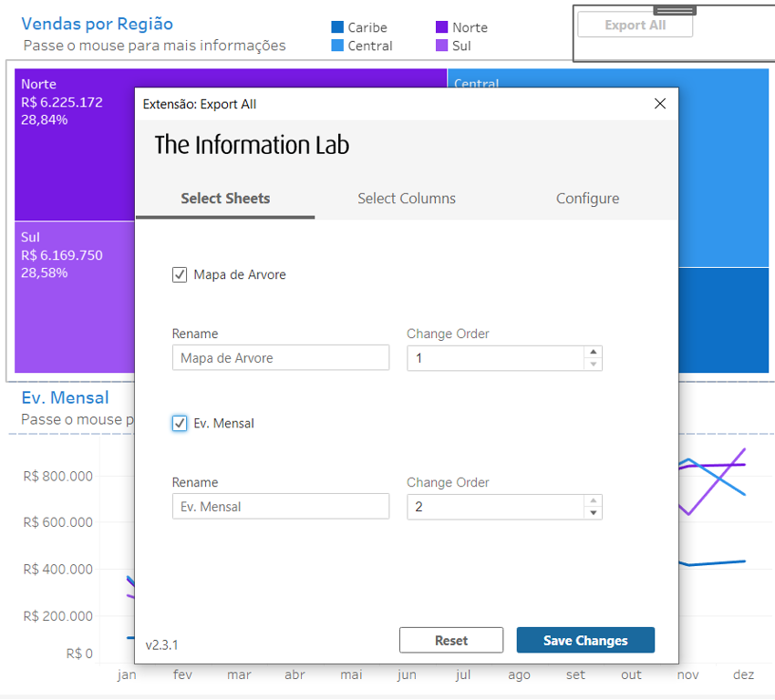Click the R$ 800.000 axis label
The width and height of the screenshot is (775, 700).
click(57, 476)
